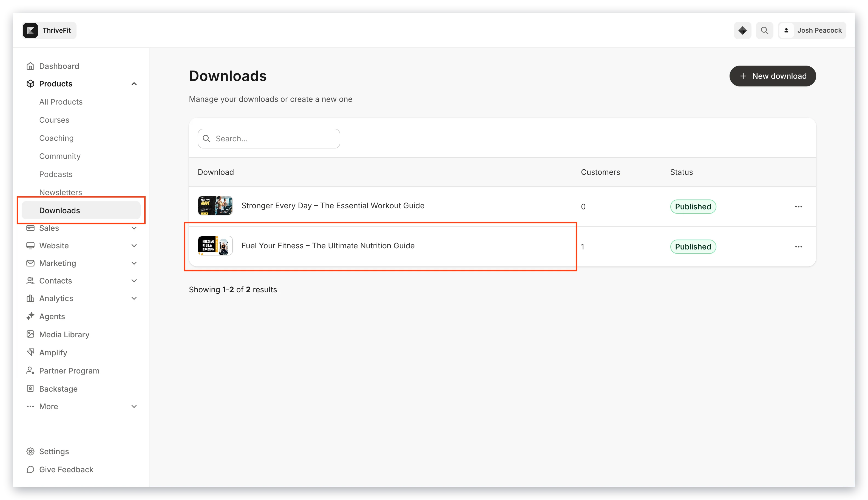Click the magnifier icon inside the search box

click(206, 138)
